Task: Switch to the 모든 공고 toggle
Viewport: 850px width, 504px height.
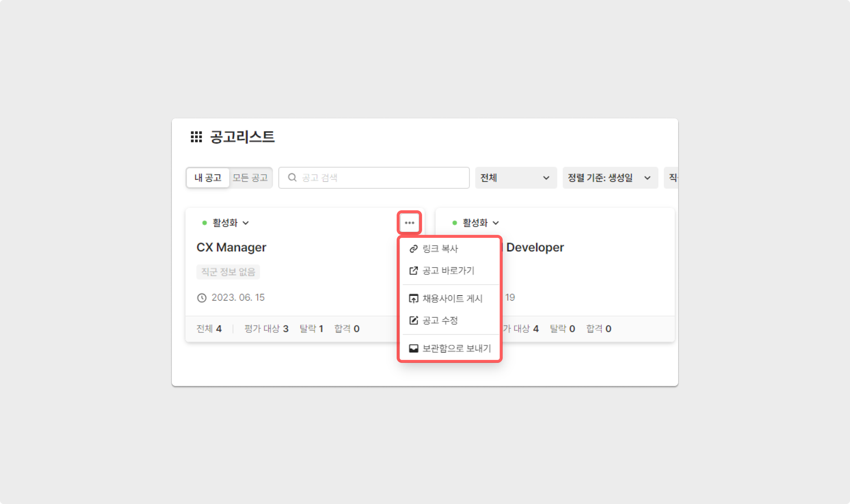Action: click(x=250, y=178)
